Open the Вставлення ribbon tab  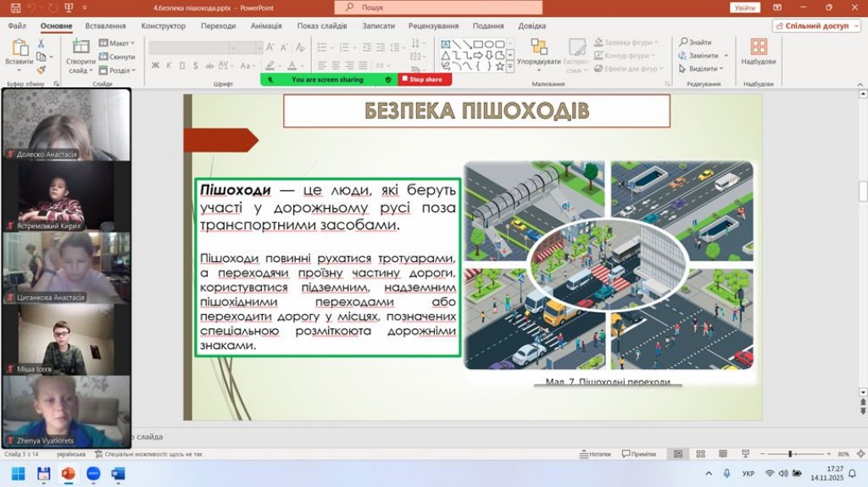click(105, 25)
